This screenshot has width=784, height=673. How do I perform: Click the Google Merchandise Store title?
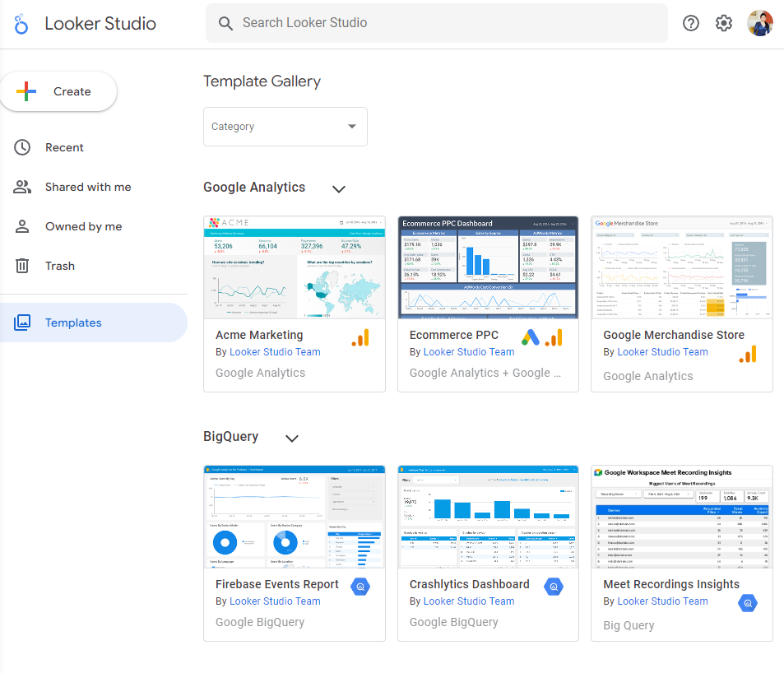674,335
